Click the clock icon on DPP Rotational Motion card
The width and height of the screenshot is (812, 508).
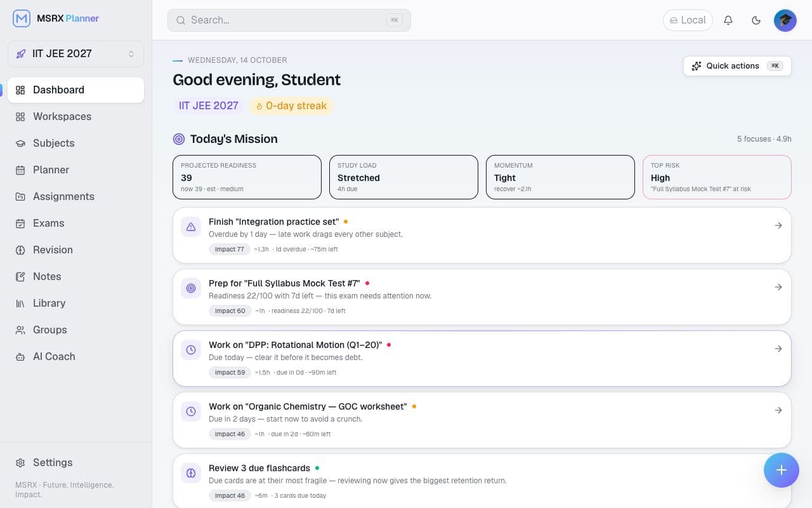[x=191, y=350]
